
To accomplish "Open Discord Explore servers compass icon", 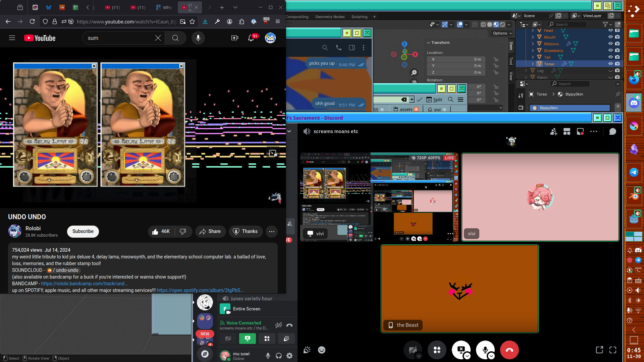I will (x=205, y=354).
